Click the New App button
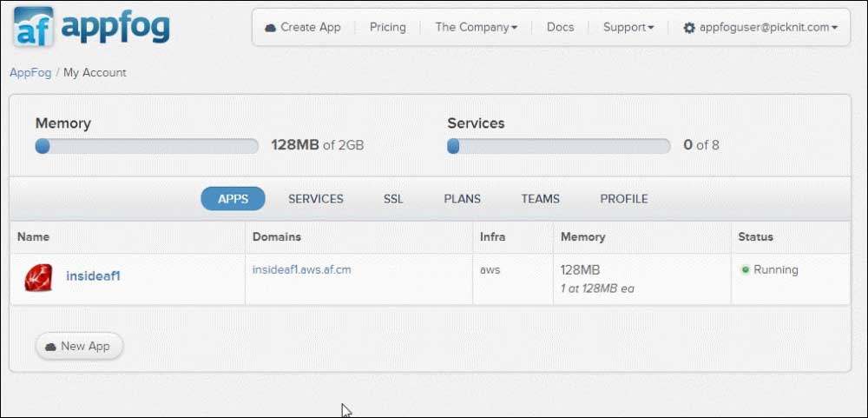 pos(80,347)
